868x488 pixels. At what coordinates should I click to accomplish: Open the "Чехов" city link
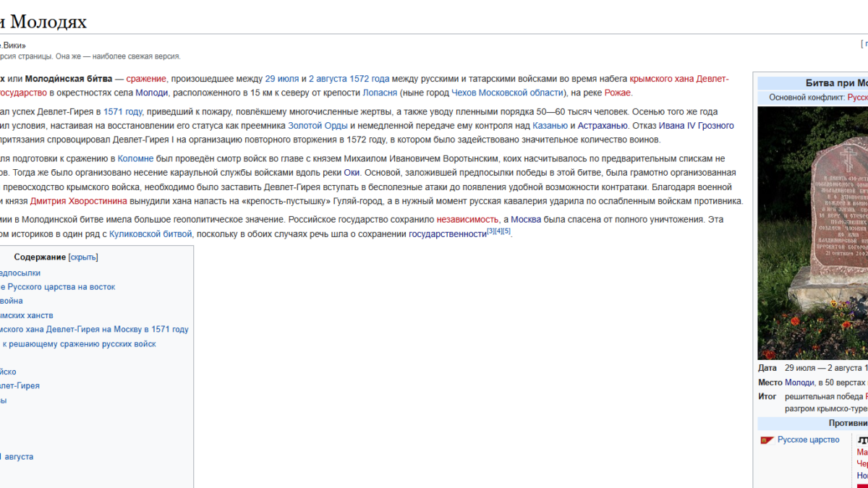click(x=464, y=93)
